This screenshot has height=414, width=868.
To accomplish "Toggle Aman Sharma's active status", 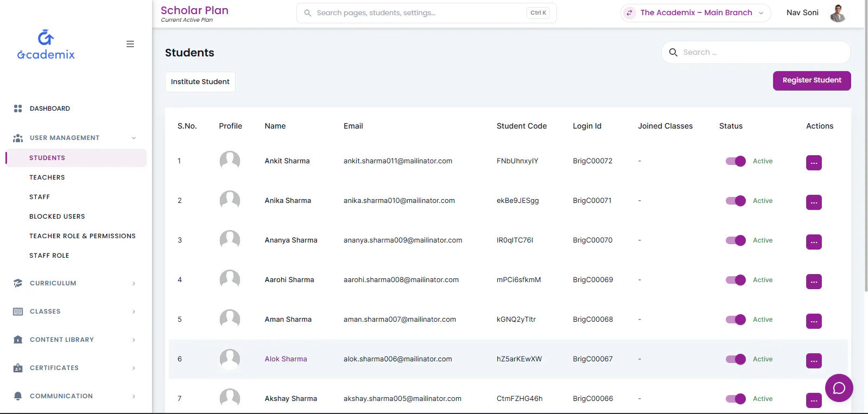I will coord(736,320).
